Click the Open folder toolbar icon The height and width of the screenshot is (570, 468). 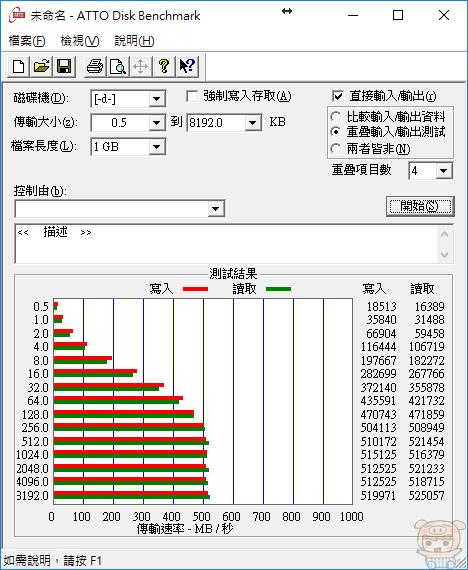[x=41, y=67]
